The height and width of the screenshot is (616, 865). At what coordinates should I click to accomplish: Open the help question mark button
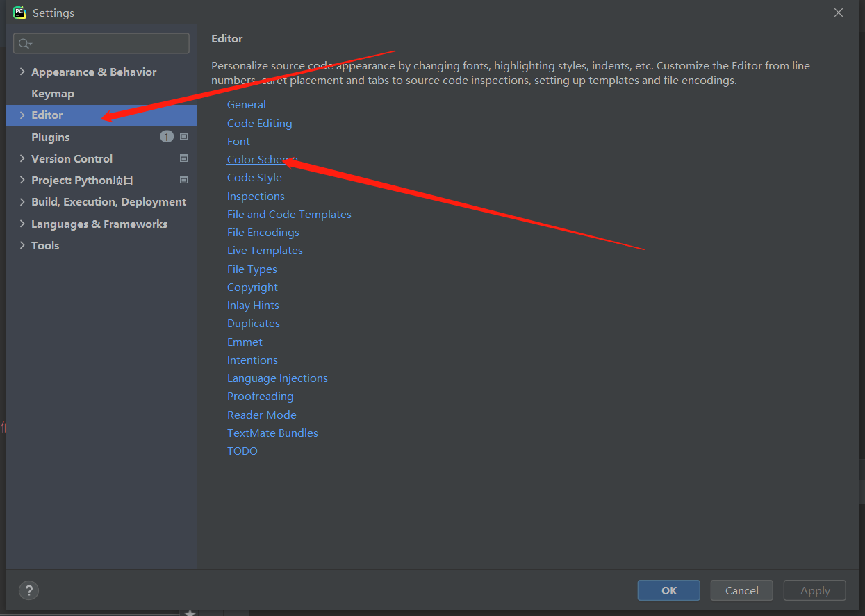tap(28, 591)
